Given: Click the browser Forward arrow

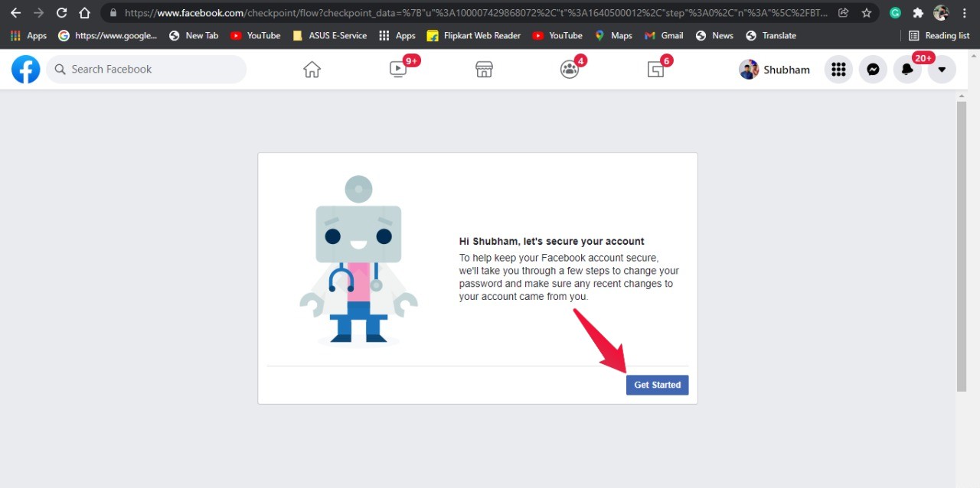Looking at the screenshot, I should (38, 13).
